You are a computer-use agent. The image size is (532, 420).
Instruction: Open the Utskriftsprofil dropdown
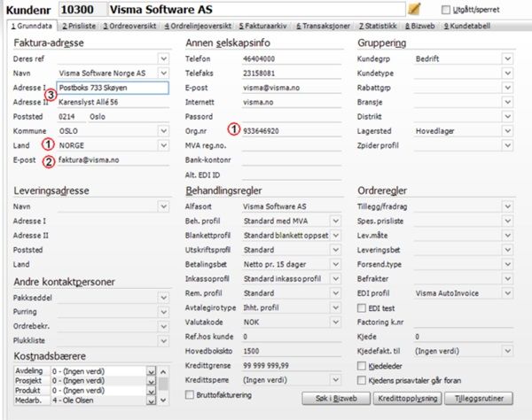coord(335,250)
